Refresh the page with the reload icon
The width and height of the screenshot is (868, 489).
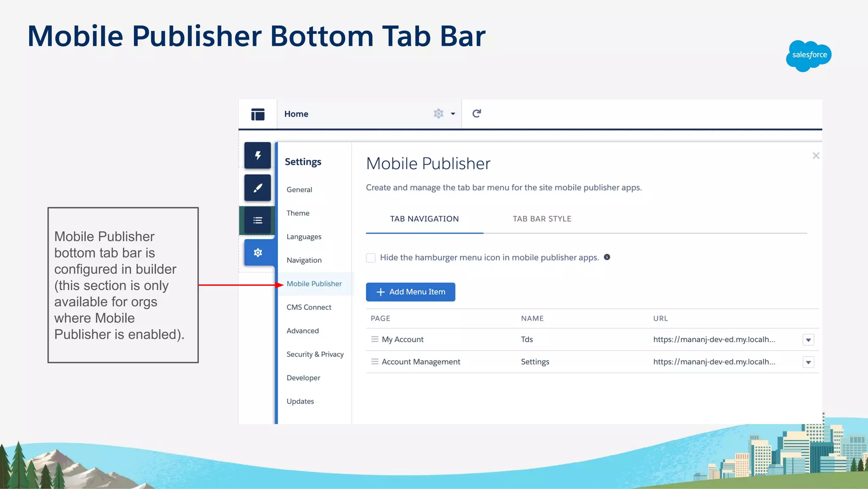[x=476, y=113]
